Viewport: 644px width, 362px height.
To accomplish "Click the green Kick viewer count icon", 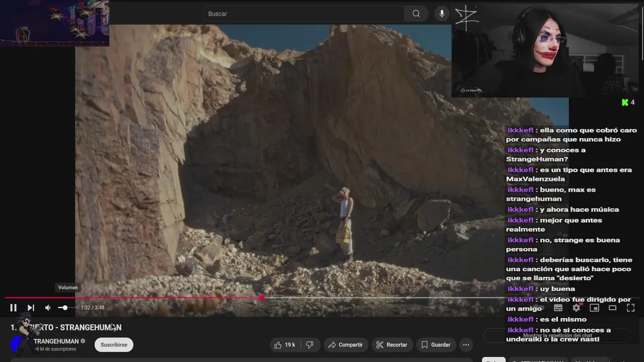I will pyautogui.click(x=625, y=103).
